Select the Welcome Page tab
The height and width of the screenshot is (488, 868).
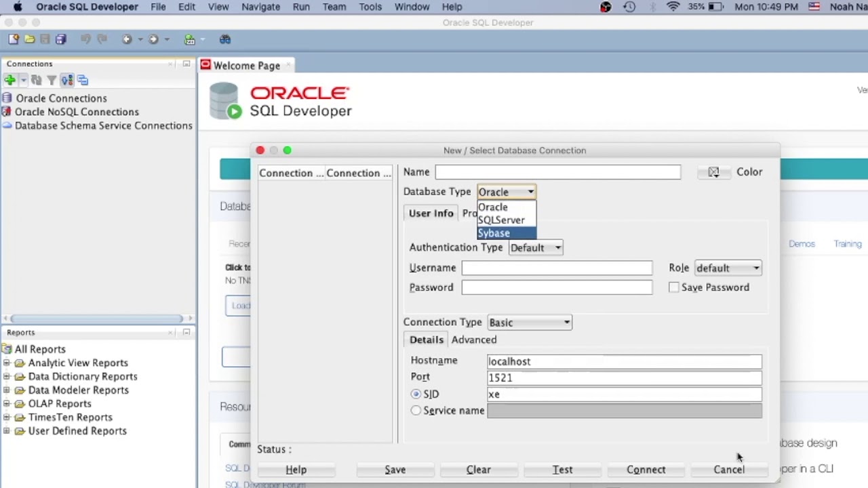[x=246, y=66]
